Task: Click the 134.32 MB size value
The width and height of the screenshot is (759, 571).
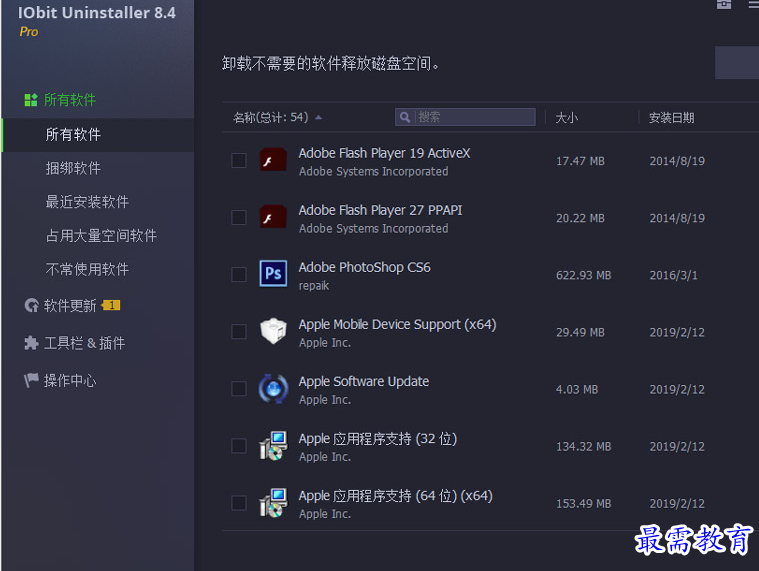Action: click(x=583, y=447)
